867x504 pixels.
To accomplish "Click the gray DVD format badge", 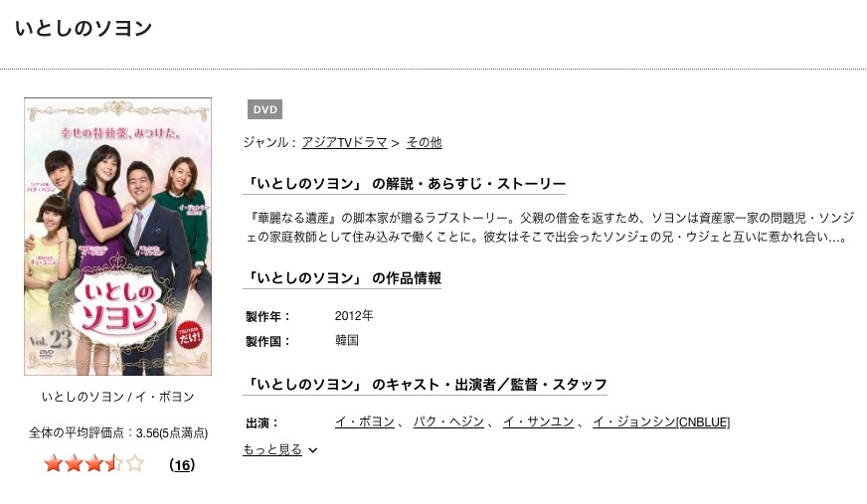I will (264, 109).
